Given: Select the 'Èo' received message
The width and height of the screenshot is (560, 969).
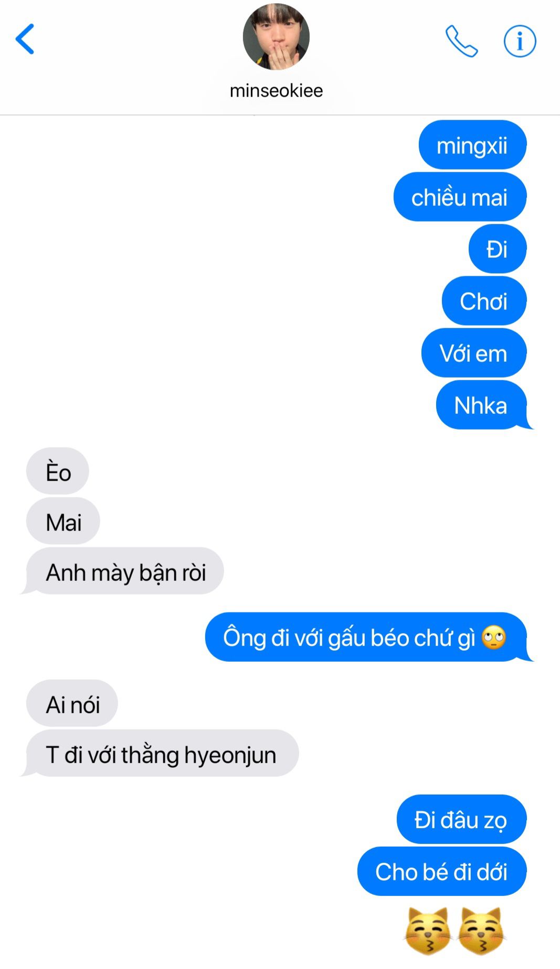Looking at the screenshot, I should (58, 471).
